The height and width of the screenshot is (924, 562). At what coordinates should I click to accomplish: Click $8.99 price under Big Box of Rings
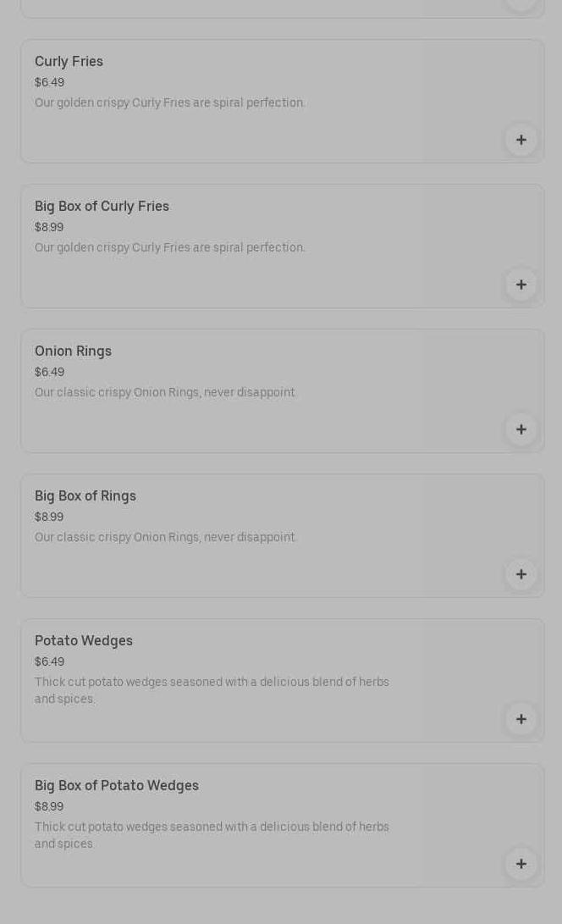(49, 517)
